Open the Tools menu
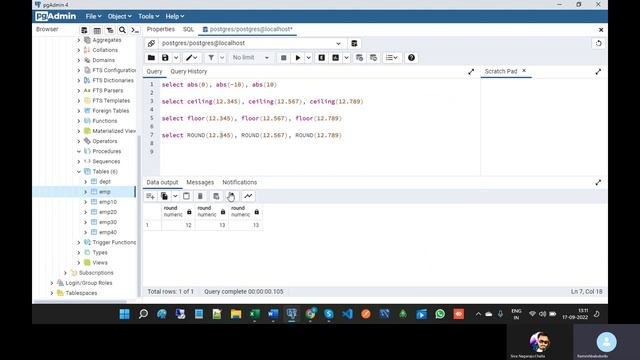The height and width of the screenshot is (360, 640). pos(148,16)
